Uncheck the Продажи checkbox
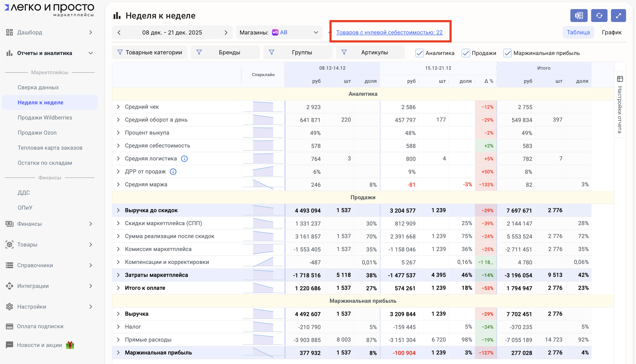 click(x=465, y=53)
